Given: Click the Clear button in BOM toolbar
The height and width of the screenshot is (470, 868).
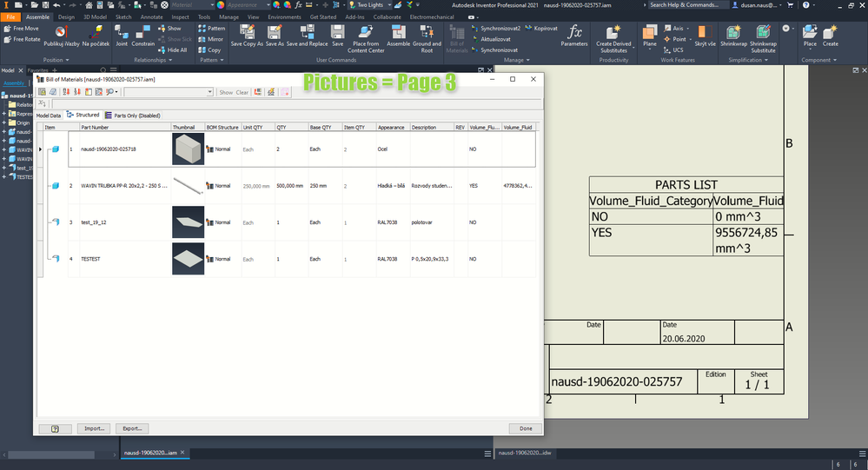Looking at the screenshot, I should click(242, 92).
